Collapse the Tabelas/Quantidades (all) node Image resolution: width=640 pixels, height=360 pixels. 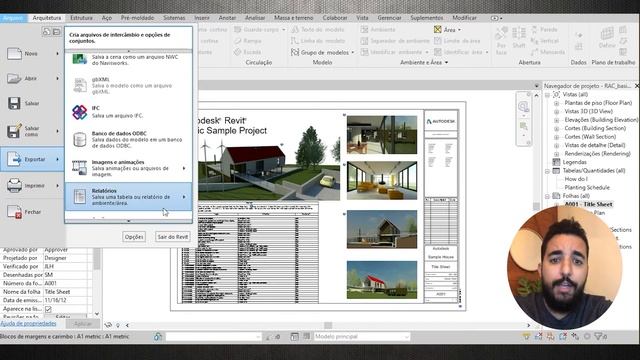(548, 171)
